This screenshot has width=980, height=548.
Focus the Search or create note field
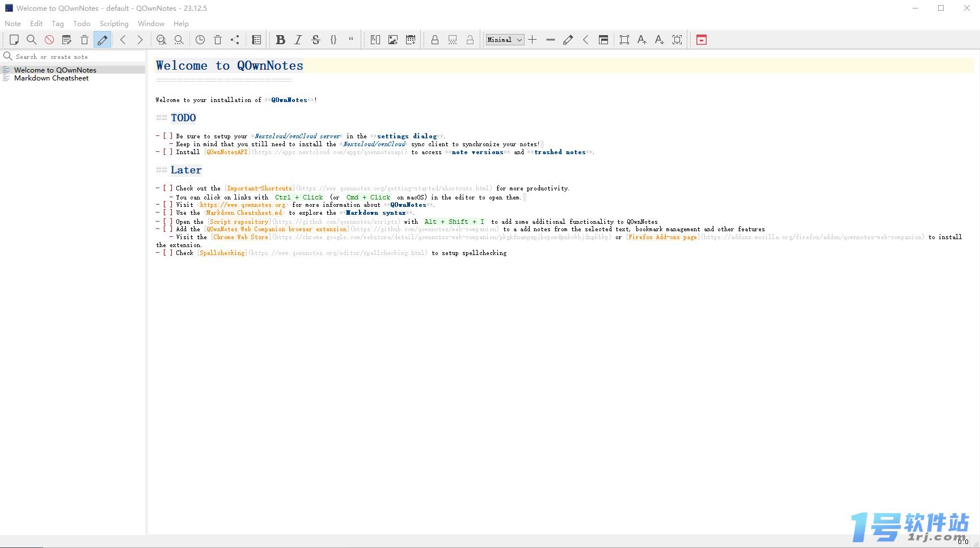coord(79,57)
